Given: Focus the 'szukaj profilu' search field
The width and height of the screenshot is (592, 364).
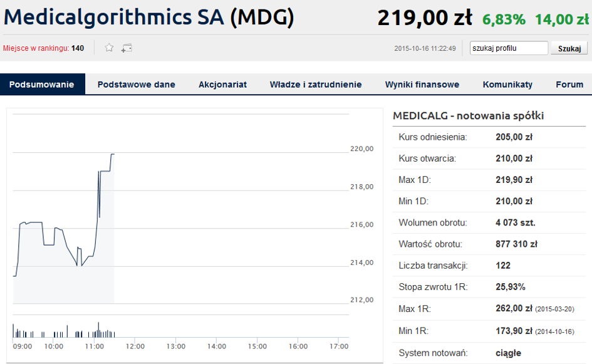Looking at the screenshot, I should [509, 48].
